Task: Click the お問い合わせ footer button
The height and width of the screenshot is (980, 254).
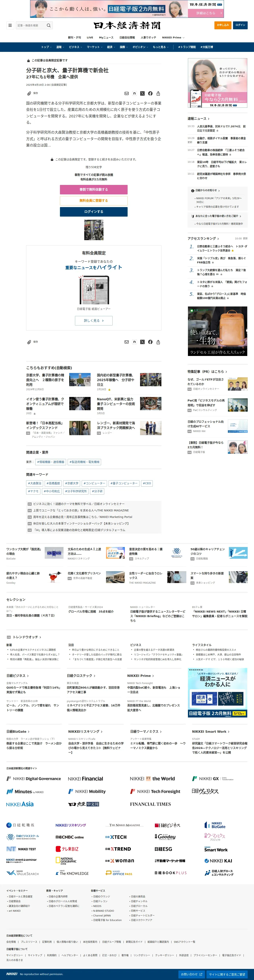Action: [x=192, y=974]
